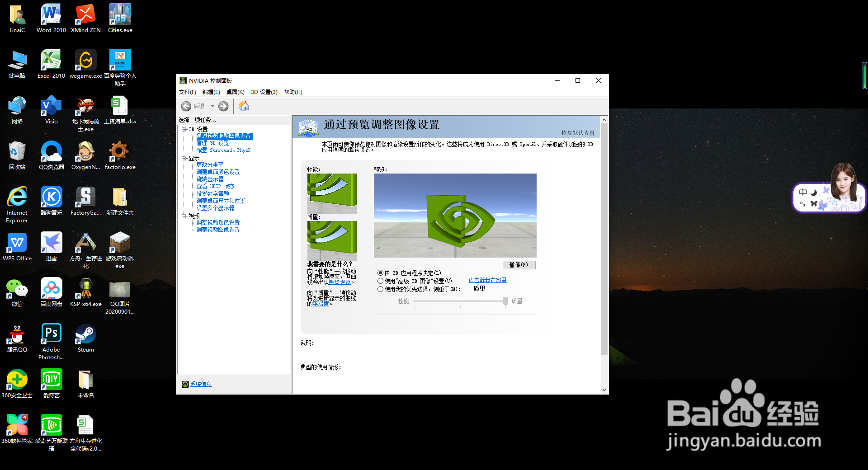Select the 回收站 desktop icon
The image size is (868, 470).
click(x=17, y=155)
